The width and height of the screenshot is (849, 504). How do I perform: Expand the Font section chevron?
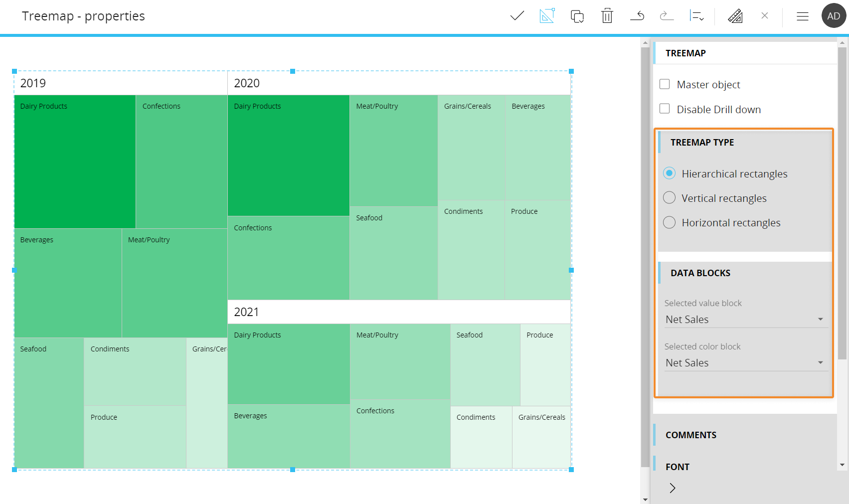click(673, 488)
